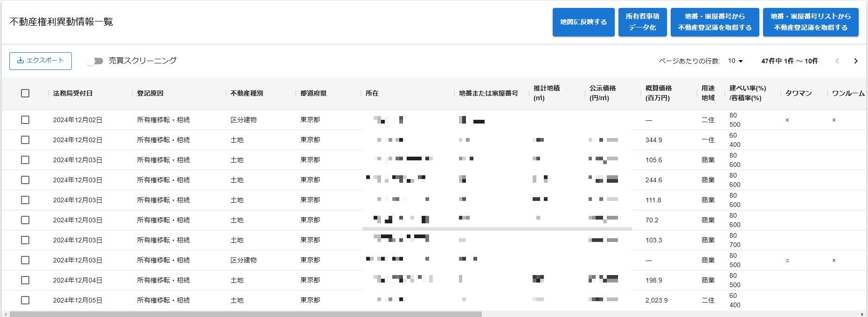This screenshot has width=868, height=317.
Task: Check the row with 概算価格 344.9
Action: (x=25, y=140)
